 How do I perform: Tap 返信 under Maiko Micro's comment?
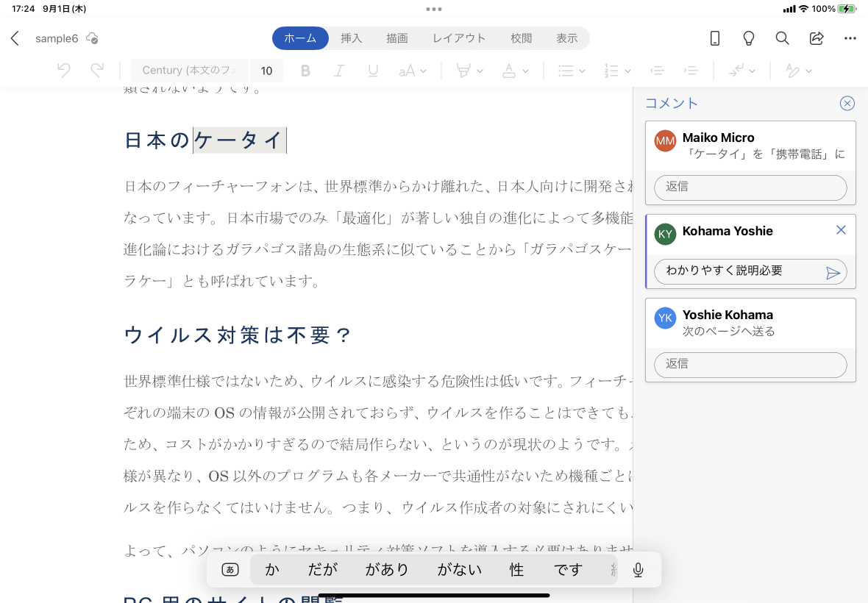click(750, 188)
